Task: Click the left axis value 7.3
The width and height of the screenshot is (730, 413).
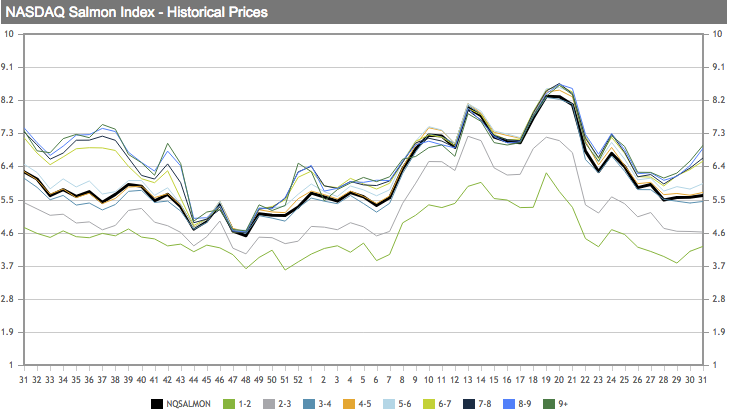Action: pos(8,133)
